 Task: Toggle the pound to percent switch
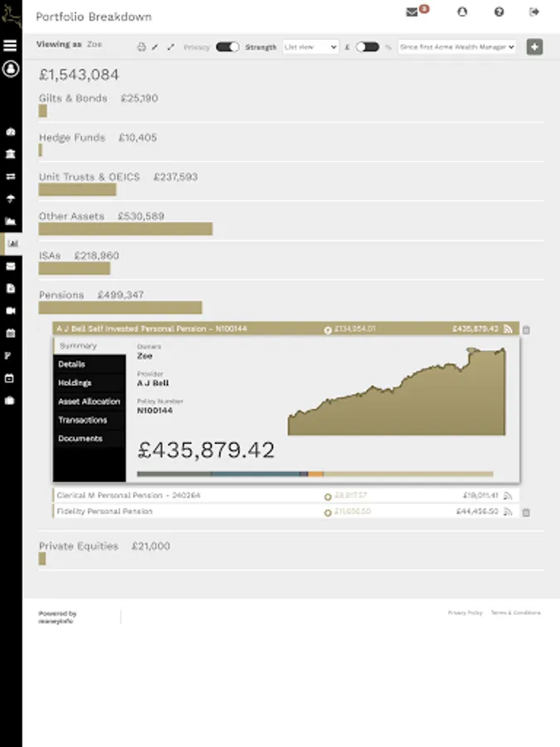coord(368,46)
